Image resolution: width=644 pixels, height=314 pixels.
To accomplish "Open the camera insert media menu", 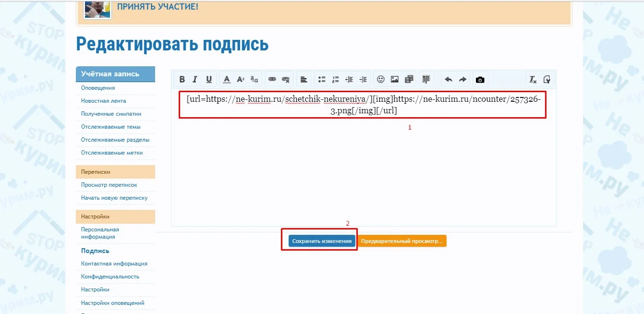I will [480, 79].
